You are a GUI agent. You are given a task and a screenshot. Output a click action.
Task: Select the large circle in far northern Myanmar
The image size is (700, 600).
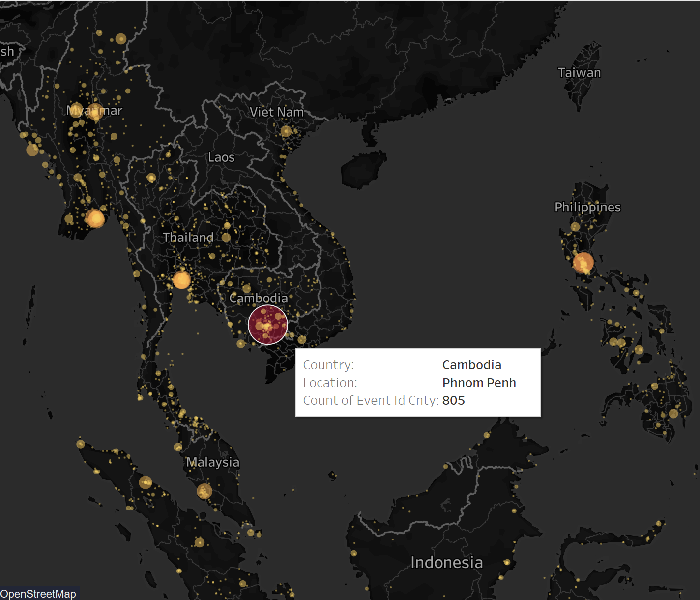(121, 39)
